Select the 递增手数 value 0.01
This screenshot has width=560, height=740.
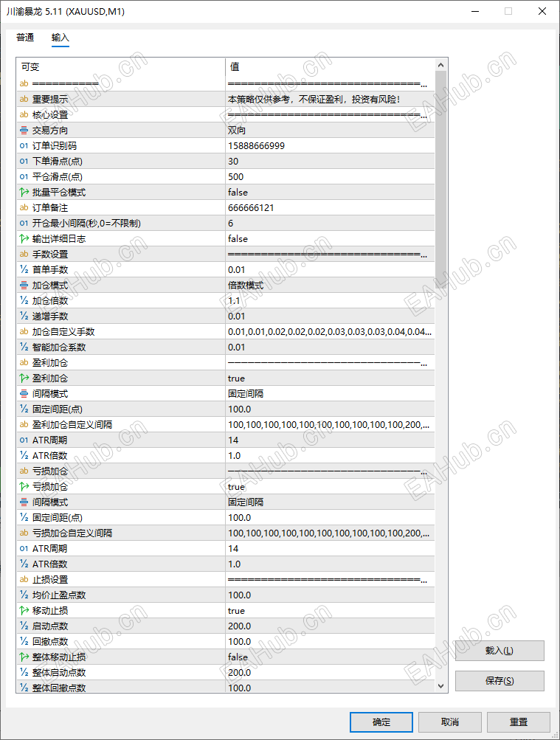[x=236, y=317]
